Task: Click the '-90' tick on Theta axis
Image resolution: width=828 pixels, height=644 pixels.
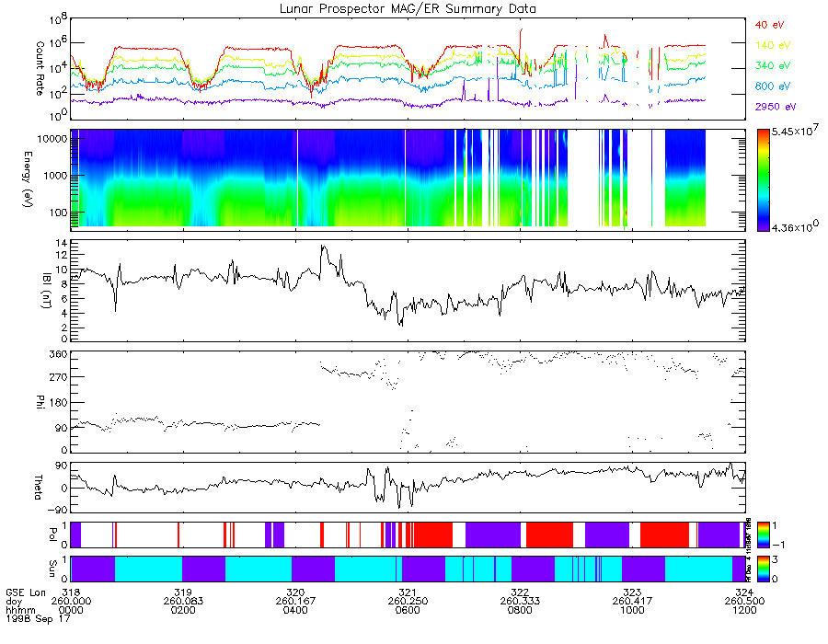Action: 57,510
